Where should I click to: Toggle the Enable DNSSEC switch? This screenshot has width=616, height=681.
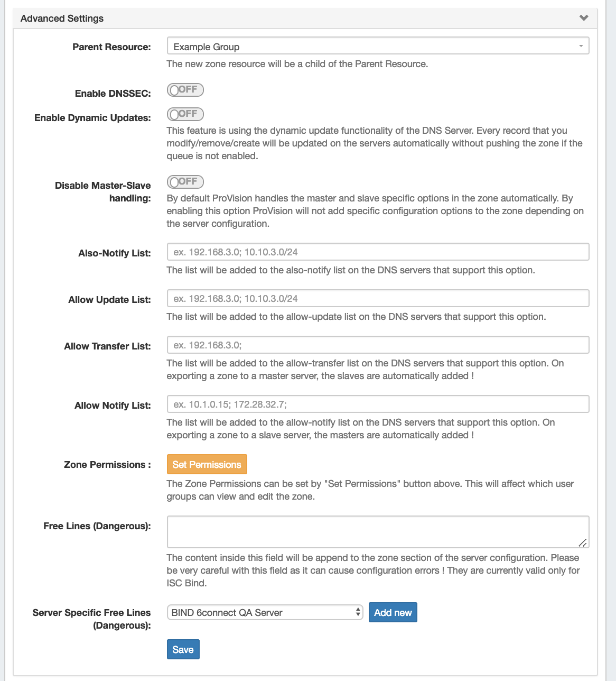click(x=185, y=90)
